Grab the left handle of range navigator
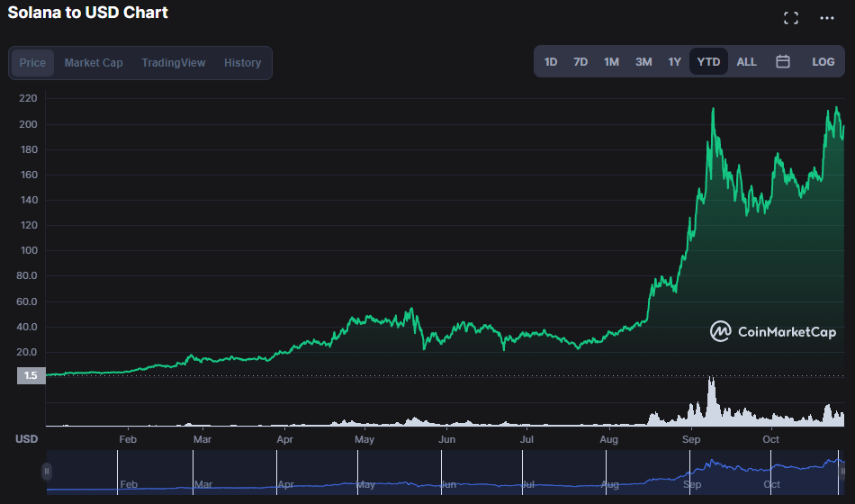This screenshot has width=855, height=504. pyautogui.click(x=47, y=472)
